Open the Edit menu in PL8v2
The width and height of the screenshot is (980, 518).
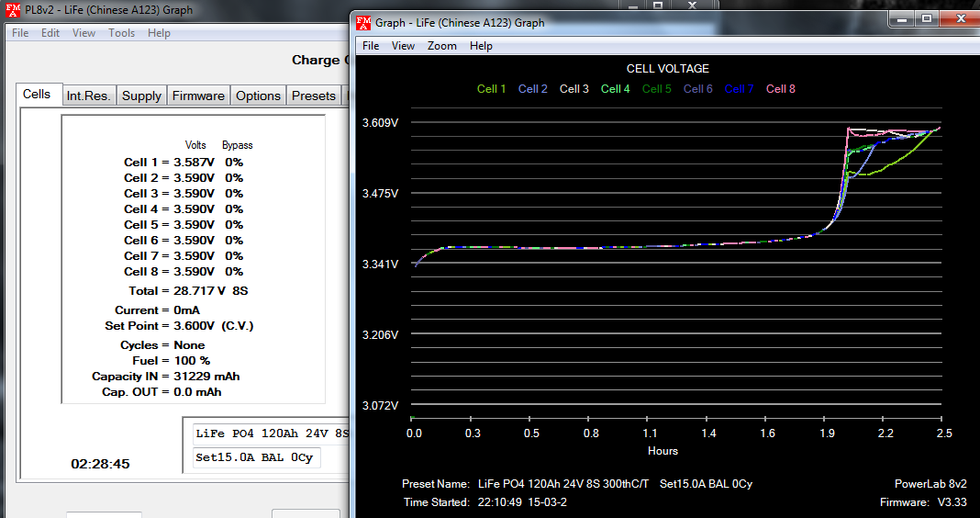click(x=50, y=33)
